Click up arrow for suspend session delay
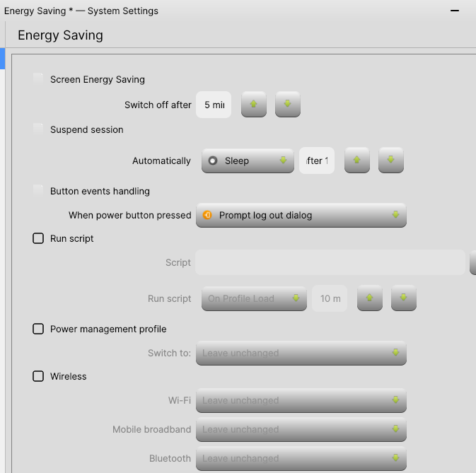The height and width of the screenshot is (473, 476). point(356,160)
